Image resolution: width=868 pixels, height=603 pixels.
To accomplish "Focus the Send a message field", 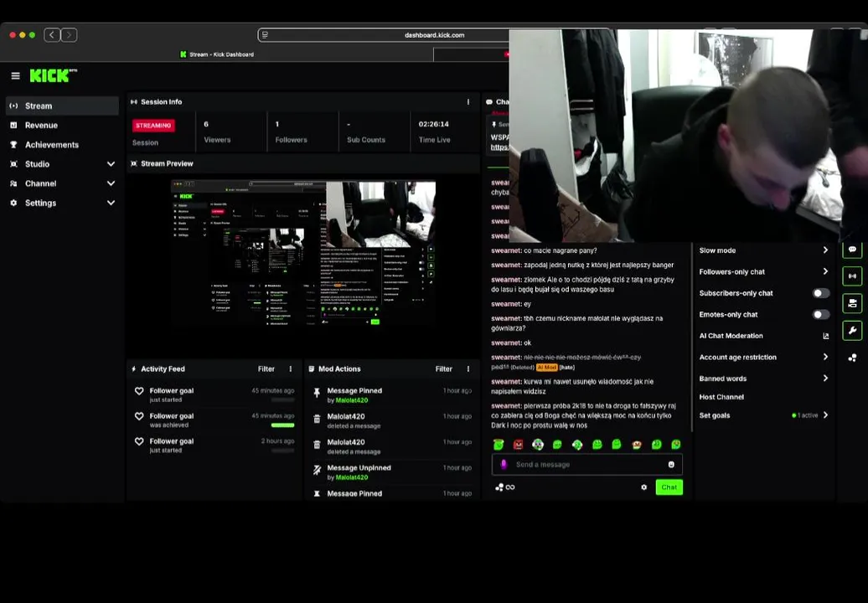I will 586,465.
